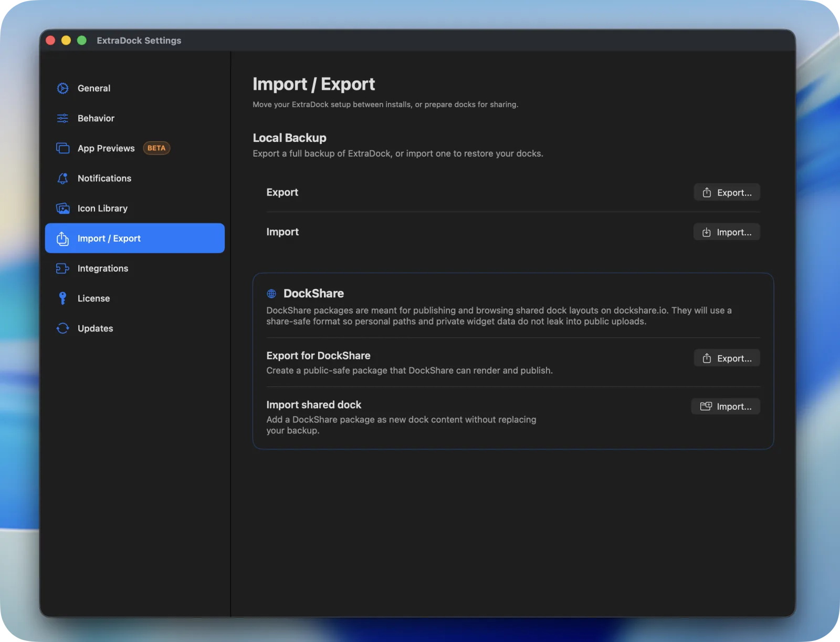Click the Icon Library photos icon
This screenshot has height=642, width=840.
pos(62,208)
